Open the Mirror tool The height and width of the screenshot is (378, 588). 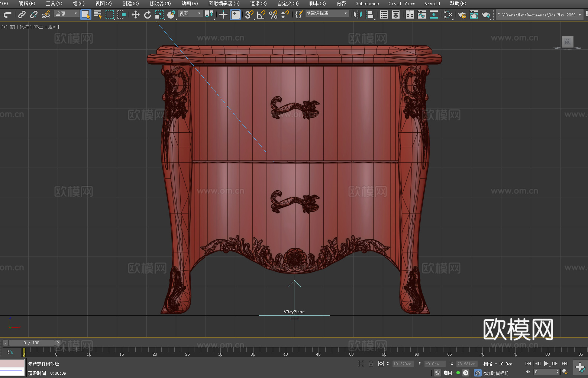pyautogui.click(x=358, y=14)
